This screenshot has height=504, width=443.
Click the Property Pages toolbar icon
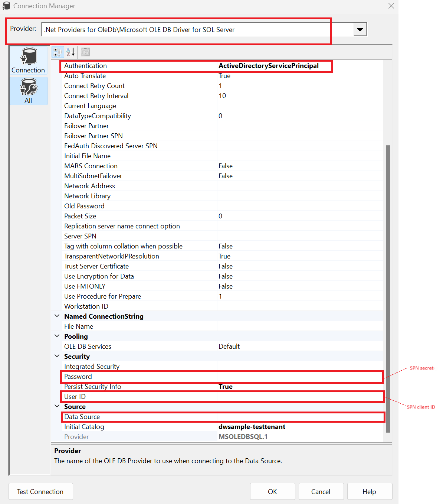tap(85, 52)
